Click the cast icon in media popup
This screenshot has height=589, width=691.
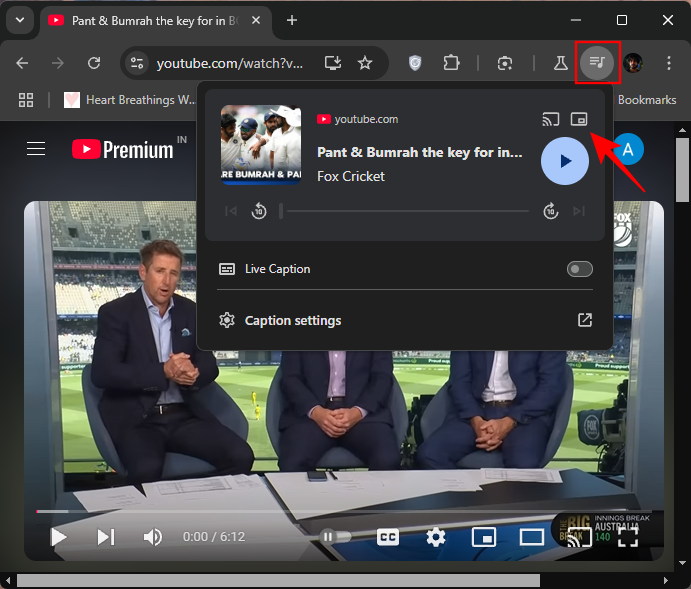(x=550, y=120)
